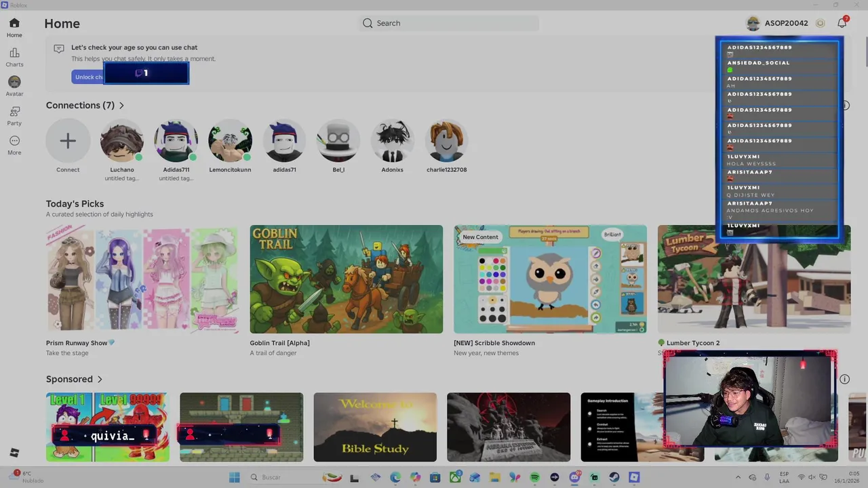Click the 'Today's Picks' heading
Screen dimensions: 868x488
75,204
